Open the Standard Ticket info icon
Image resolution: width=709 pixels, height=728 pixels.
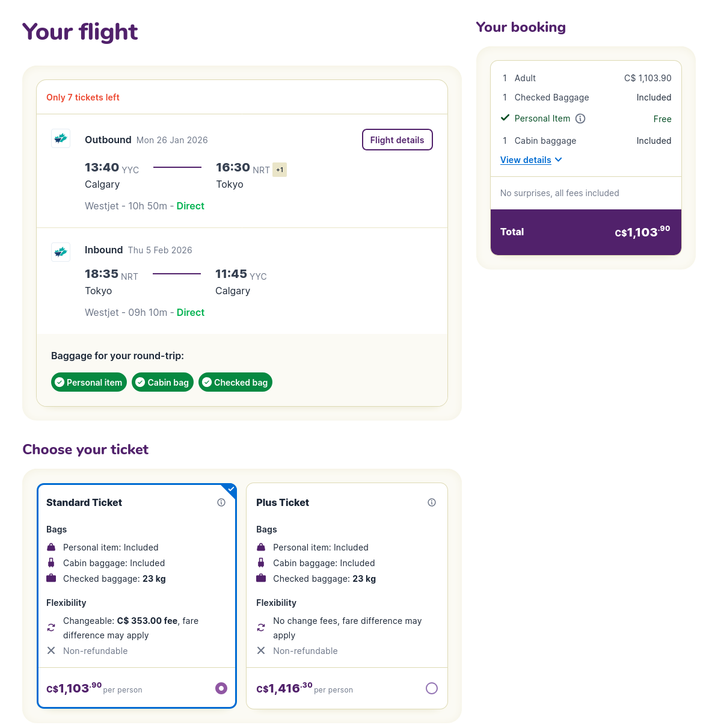(x=221, y=502)
